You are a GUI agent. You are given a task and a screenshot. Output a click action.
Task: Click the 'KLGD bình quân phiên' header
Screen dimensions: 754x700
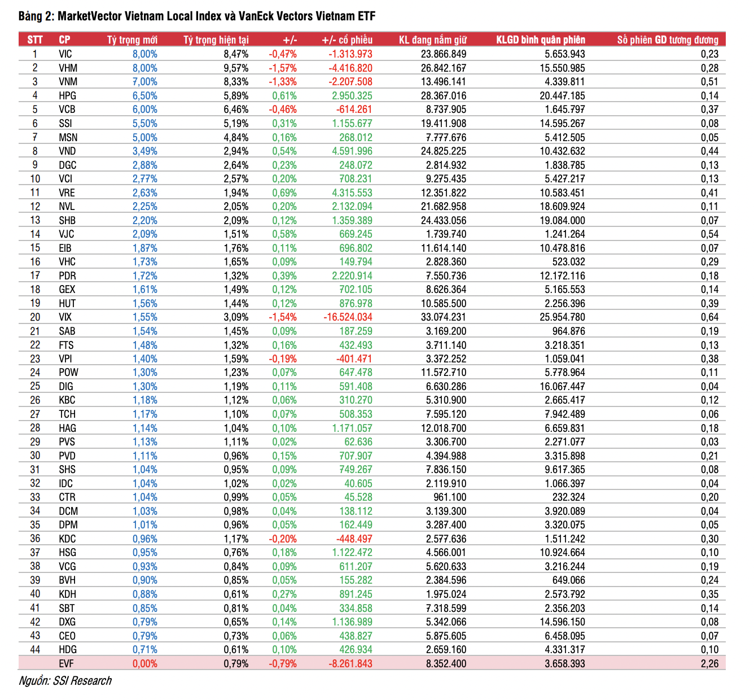pos(540,40)
